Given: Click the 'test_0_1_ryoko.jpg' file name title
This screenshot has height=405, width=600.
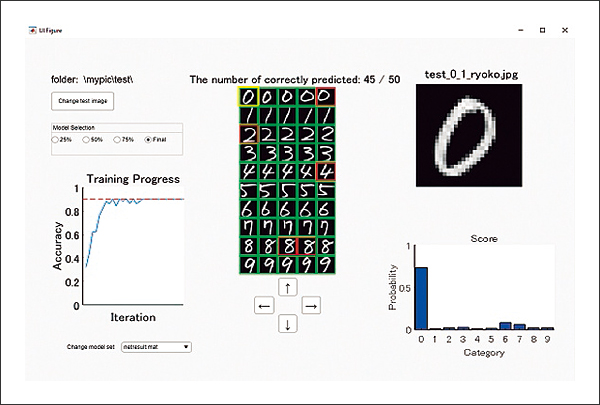Looking at the screenshot, I should 471,74.
